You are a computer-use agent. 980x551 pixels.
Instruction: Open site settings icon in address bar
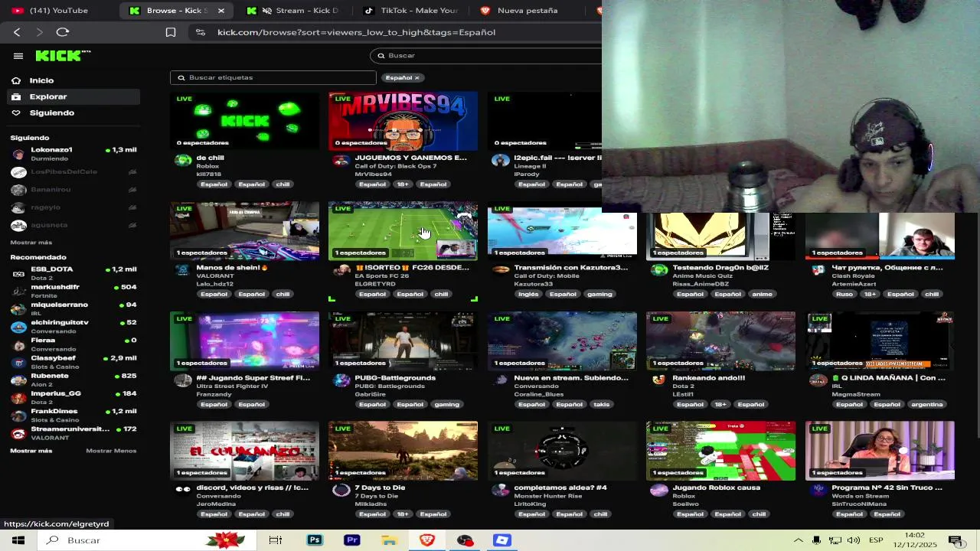click(201, 32)
